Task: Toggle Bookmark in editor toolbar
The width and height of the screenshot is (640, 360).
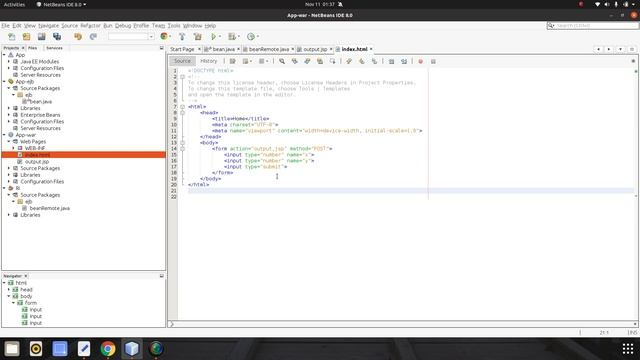Action: [x=374, y=61]
